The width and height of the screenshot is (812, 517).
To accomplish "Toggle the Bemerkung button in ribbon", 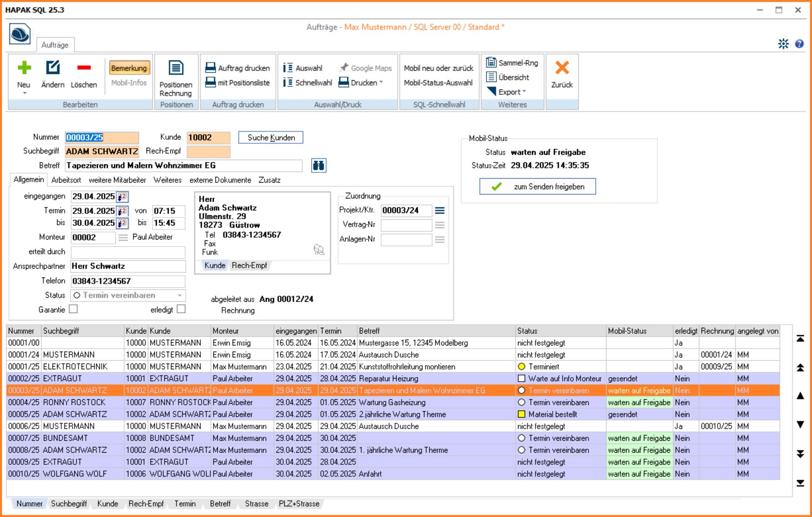I will coord(129,68).
